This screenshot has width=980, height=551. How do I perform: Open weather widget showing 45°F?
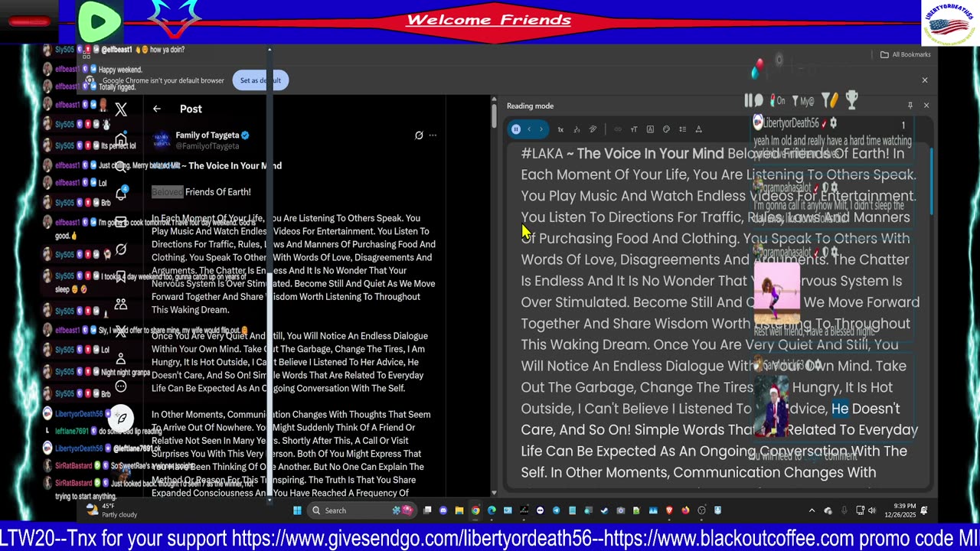coord(113,510)
